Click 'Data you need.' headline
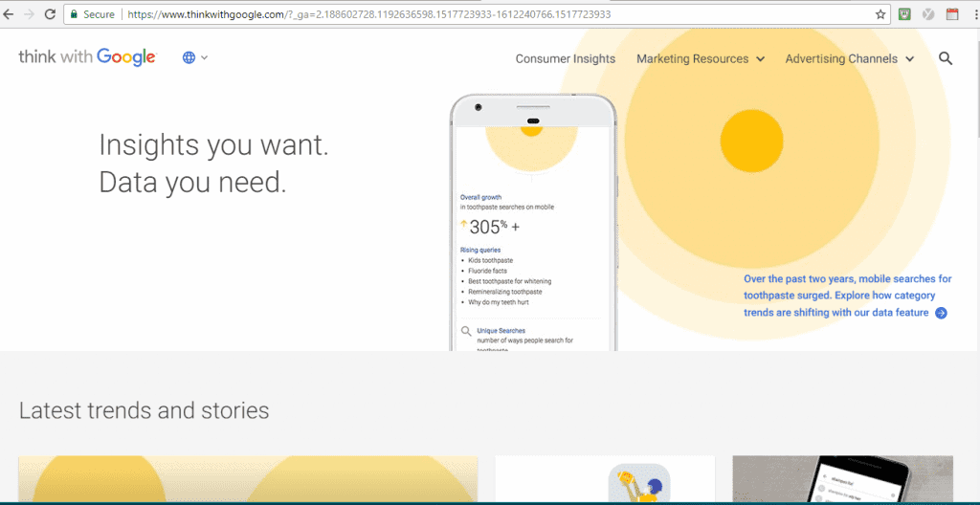Viewport: 980px width, 505px height. 192,182
